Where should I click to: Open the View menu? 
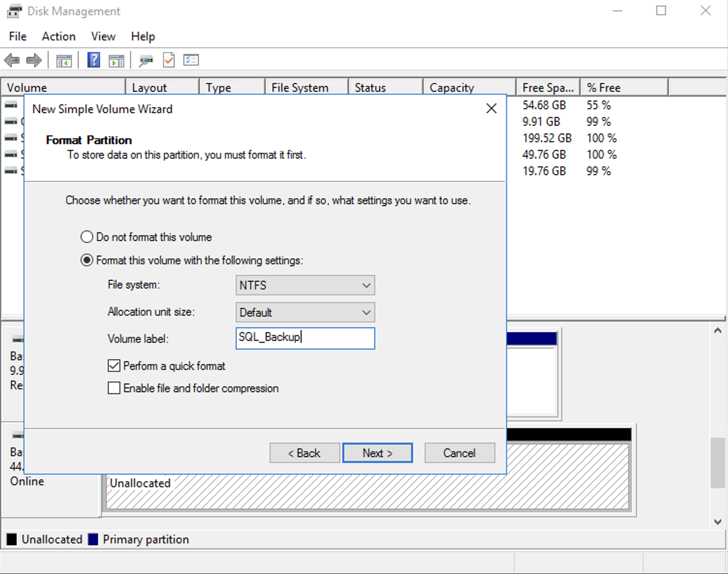[103, 36]
